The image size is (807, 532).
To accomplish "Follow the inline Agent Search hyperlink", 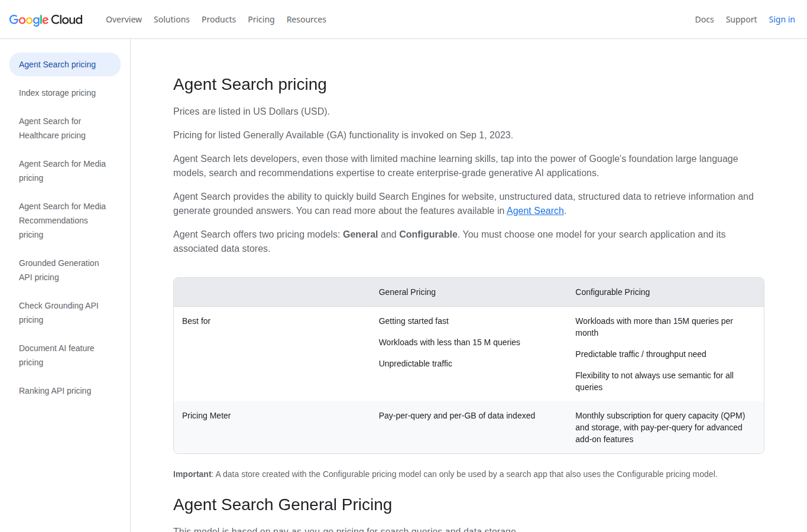I will click(x=535, y=210).
